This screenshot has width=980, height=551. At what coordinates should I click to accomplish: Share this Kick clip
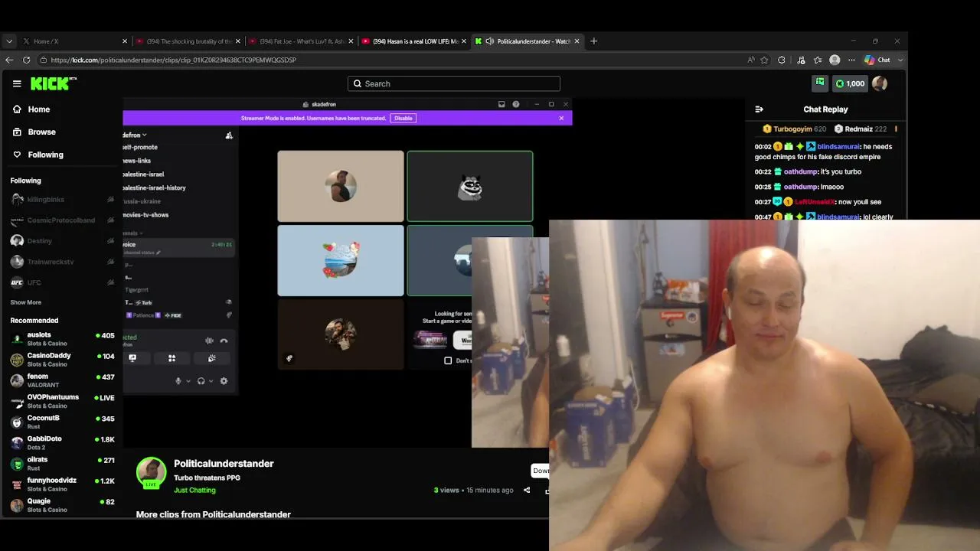click(x=527, y=490)
